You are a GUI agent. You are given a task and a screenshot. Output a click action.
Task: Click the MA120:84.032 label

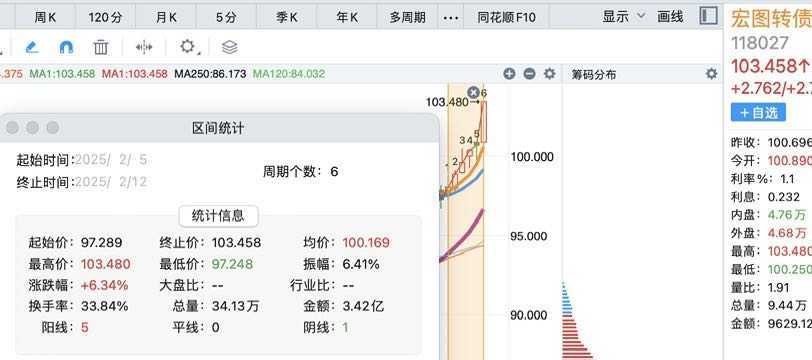[289, 74]
